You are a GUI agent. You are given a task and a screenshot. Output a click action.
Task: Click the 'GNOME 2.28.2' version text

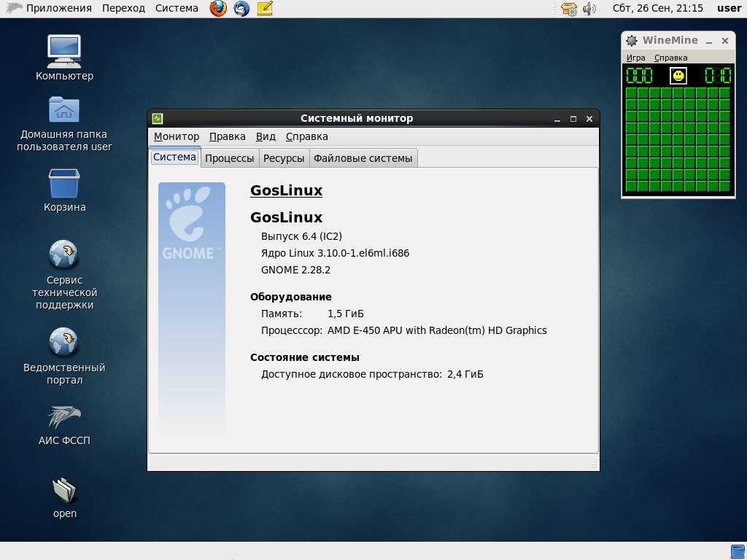click(x=296, y=270)
